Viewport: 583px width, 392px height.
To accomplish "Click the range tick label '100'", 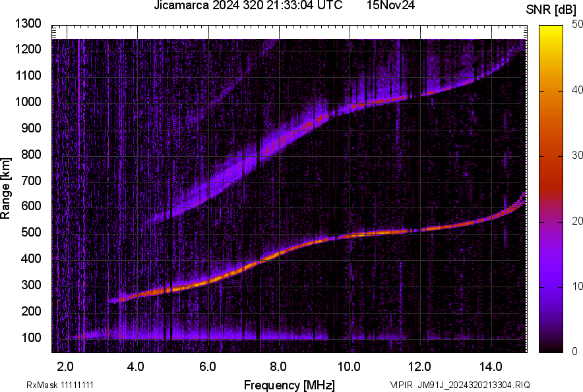I will click(31, 337).
